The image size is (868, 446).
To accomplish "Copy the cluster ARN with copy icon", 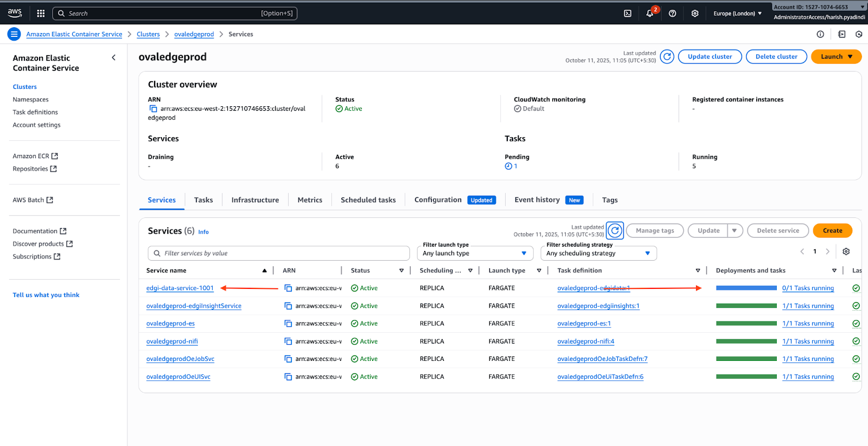I will click(154, 109).
